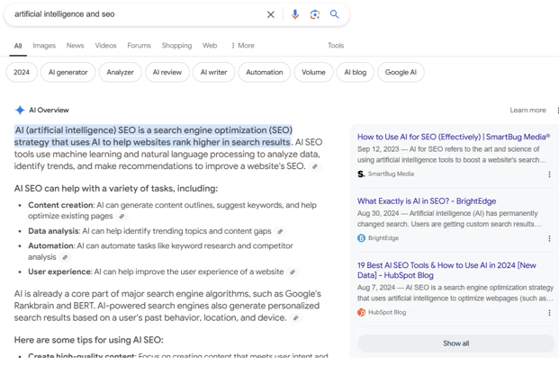Image resolution: width=559 pixels, height=392 pixels.
Task: Open the three-dot menu for BrightEdge result
Action: coord(549,238)
